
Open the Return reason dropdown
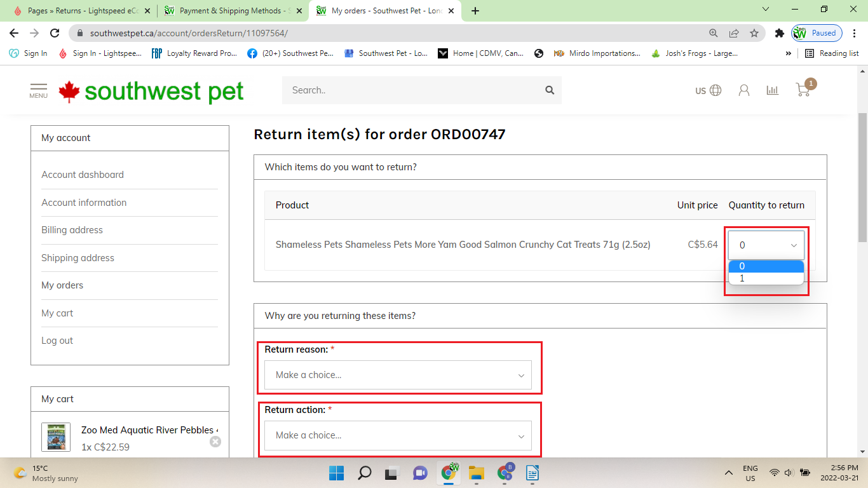point(398,375)
